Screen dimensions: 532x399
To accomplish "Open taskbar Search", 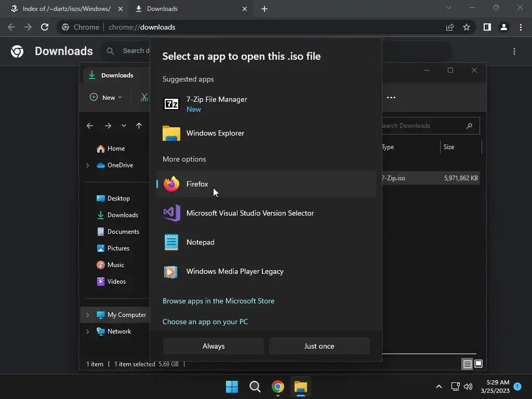I will [255, 387].
